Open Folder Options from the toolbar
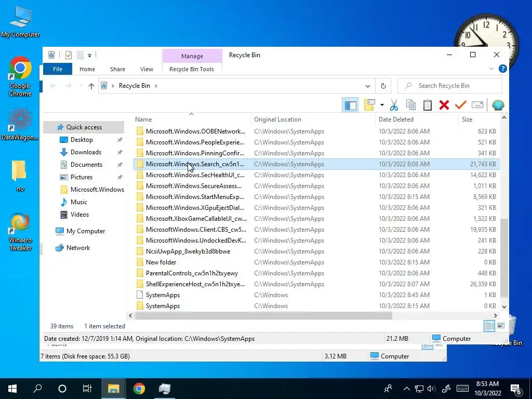Screen dimensions: 532x399 tap(369, 105)
